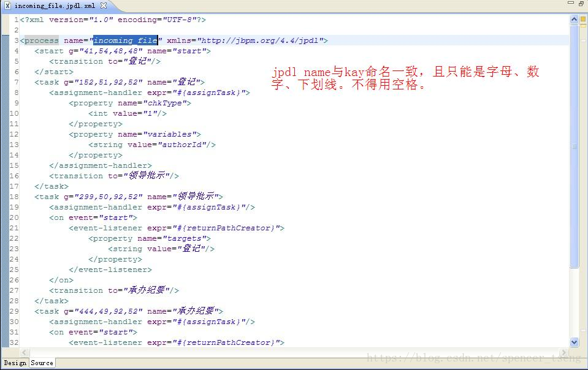Viewport: 588px width, 370px height.
Task: Minimize the editor pane
Action: (x=571, y=2)
